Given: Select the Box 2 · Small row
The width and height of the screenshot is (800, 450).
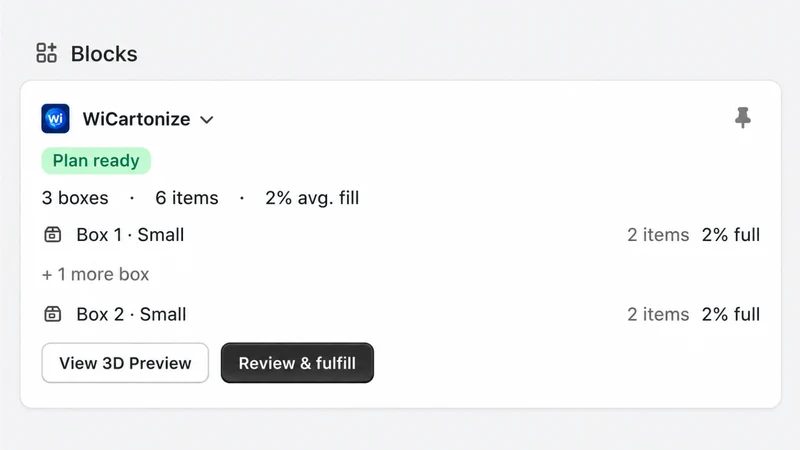Looking at the screenshot, I should [401, 314].
